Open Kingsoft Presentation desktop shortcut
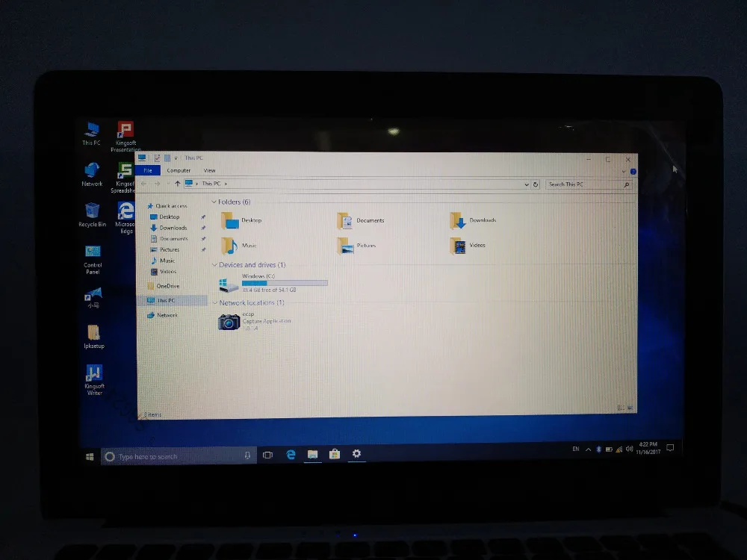Viewport: 747px width, 560px height. pyautogui.click(x=125, y=136)
